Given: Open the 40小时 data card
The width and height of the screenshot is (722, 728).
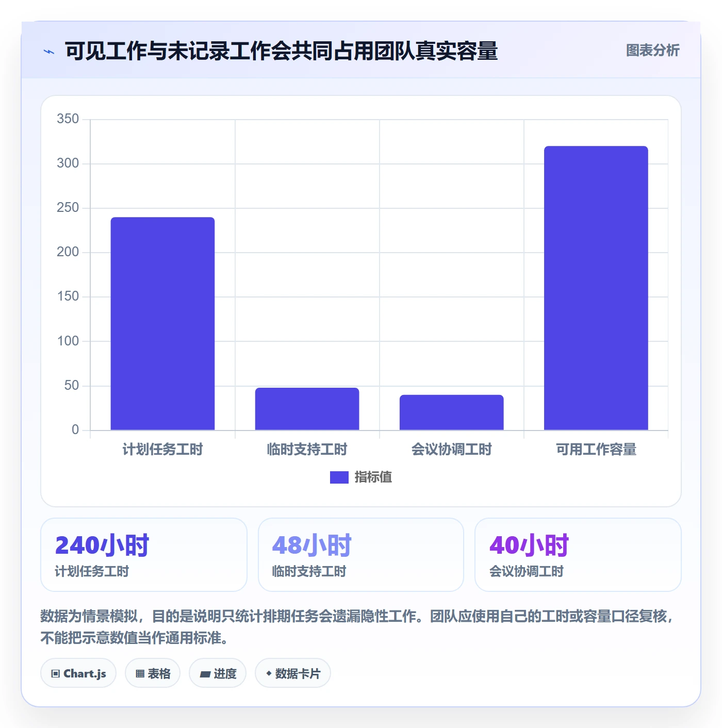Looking at the screenshot, I should [x=578, y=555].
